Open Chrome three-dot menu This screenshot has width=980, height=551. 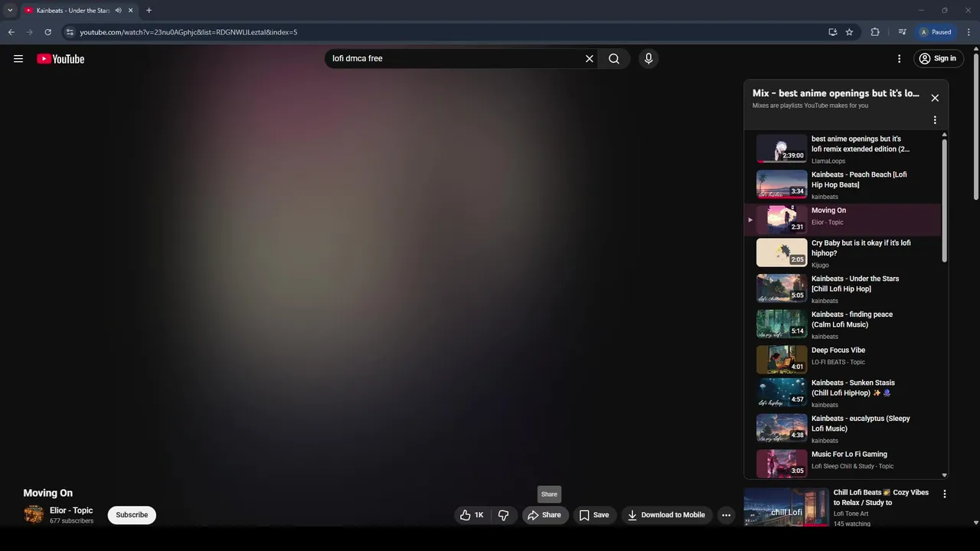(970, 32)
